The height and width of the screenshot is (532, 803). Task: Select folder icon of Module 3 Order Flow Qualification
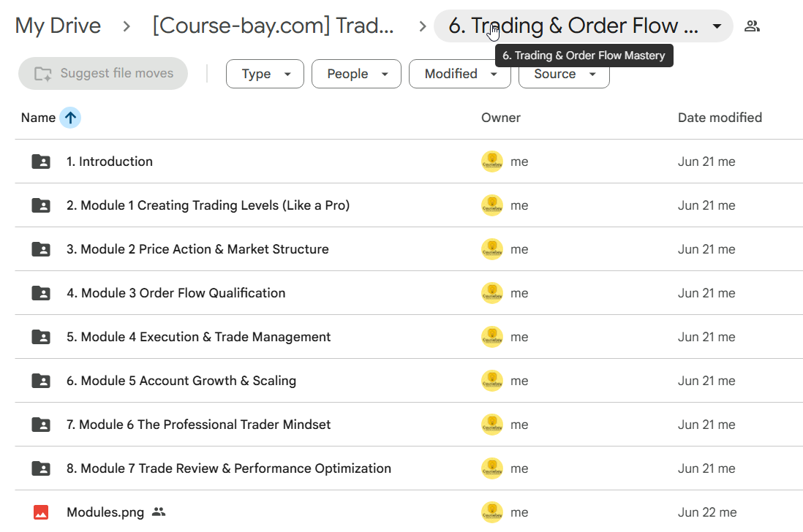tap(41, 293)
